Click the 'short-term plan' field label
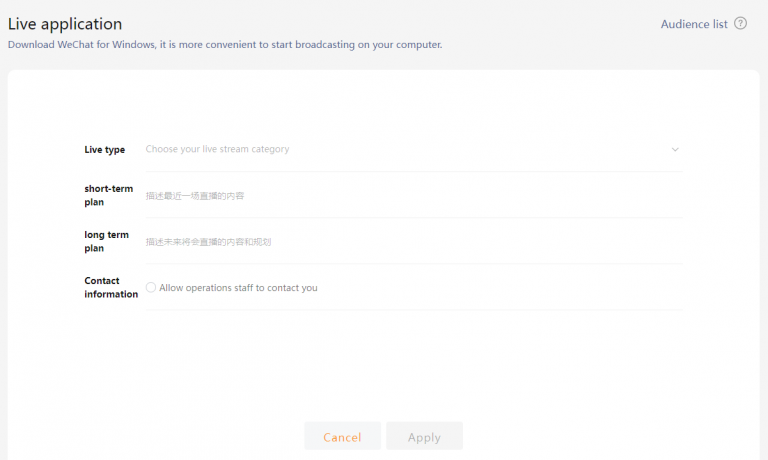 pyautogui.click(x=108, y=195)
